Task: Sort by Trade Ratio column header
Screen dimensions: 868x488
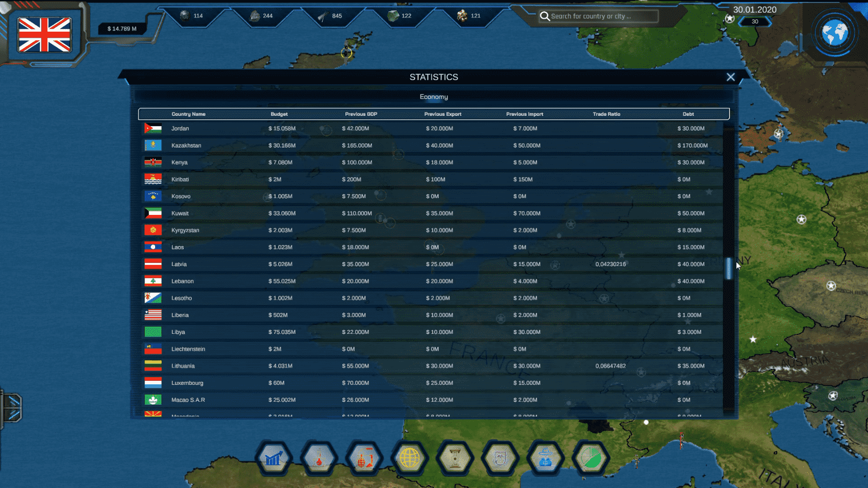Action: 607,114
